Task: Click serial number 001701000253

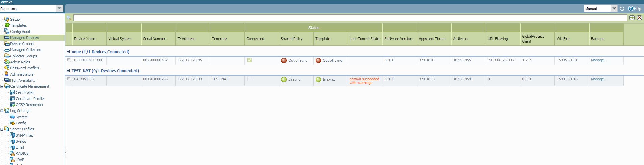Action: click(x=155, y=79)
